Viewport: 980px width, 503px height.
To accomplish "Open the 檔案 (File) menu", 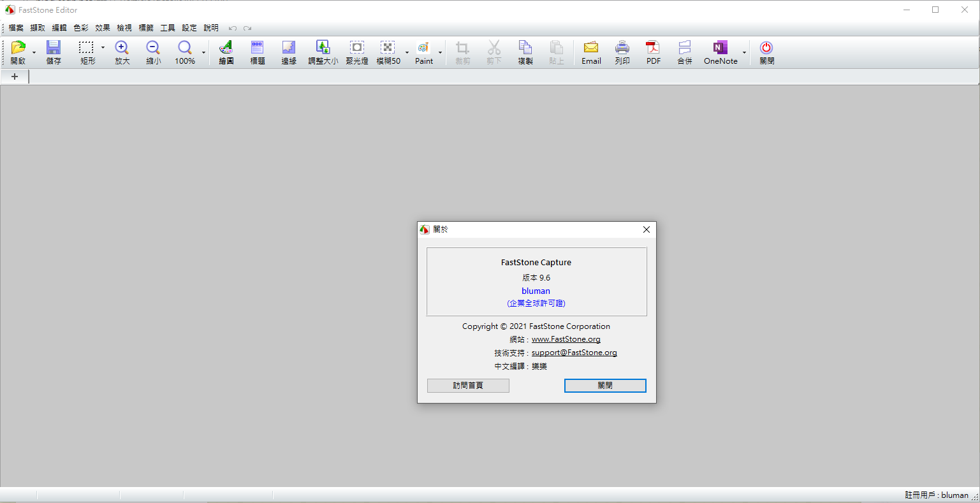I will point(16,28).
